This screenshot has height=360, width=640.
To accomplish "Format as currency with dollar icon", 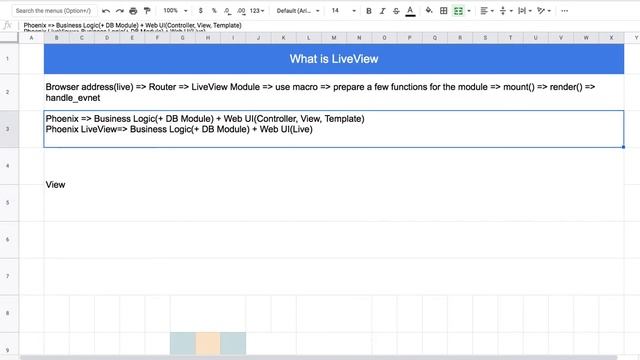I will pos(200,11).
